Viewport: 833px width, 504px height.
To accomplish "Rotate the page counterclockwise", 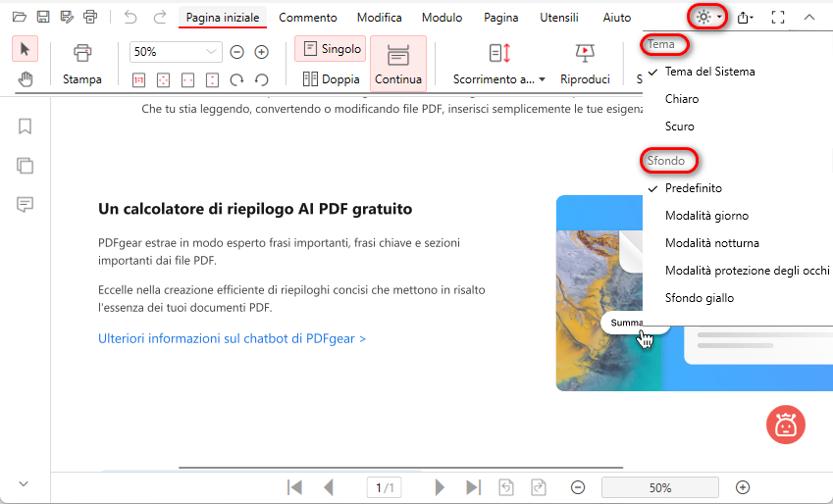I will [x=261, y=80].
